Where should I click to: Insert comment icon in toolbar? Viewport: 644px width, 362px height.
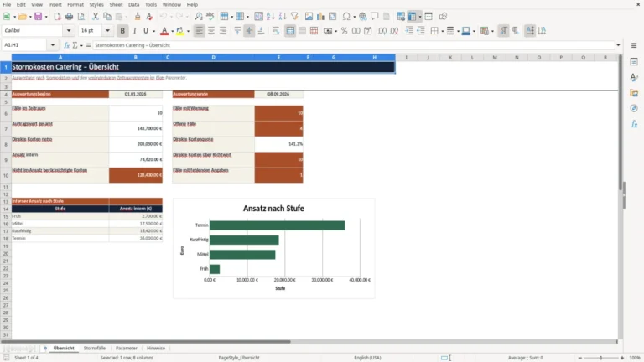coord(375,17)
